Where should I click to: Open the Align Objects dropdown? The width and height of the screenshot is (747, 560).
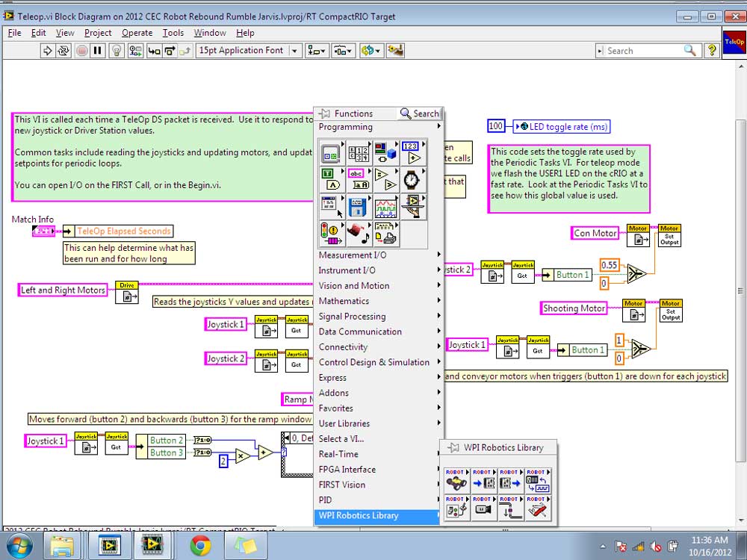[316, 51]
